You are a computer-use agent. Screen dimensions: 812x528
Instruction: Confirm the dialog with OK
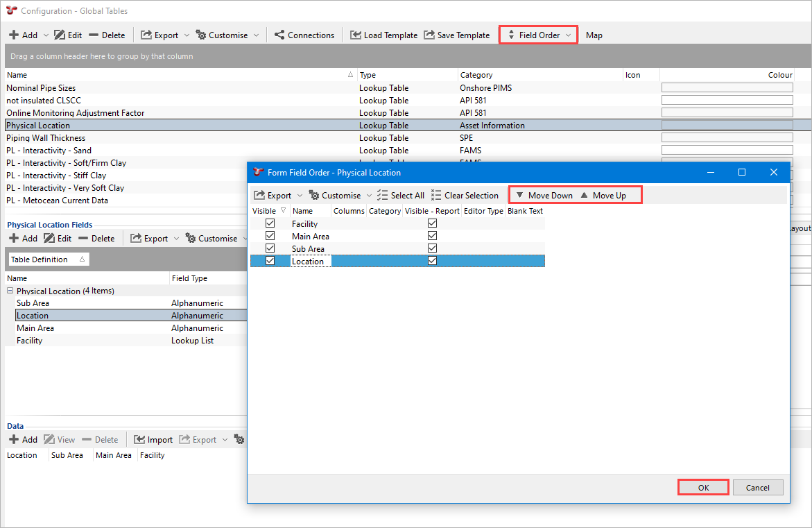(703, 488)
